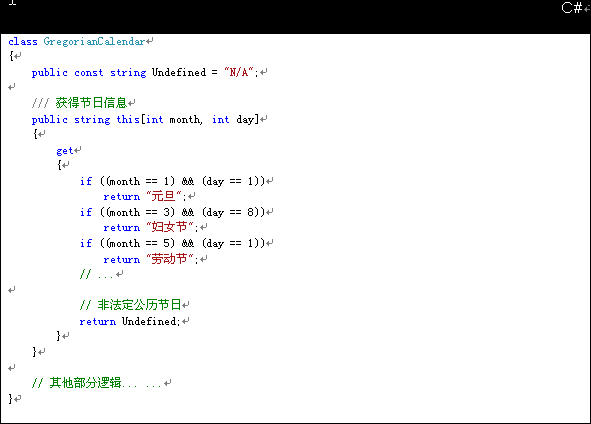This screenshot has height=424, width=591.
Task: Click the return Undefined statement
Action: pyautogui.click(x=130, y=321)
